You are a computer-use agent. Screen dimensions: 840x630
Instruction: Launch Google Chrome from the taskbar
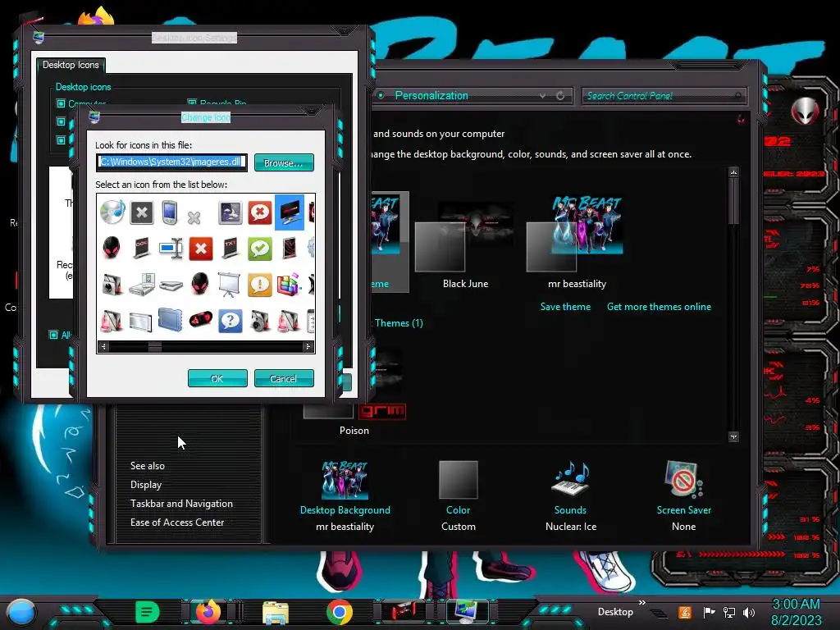coord(339,612)
